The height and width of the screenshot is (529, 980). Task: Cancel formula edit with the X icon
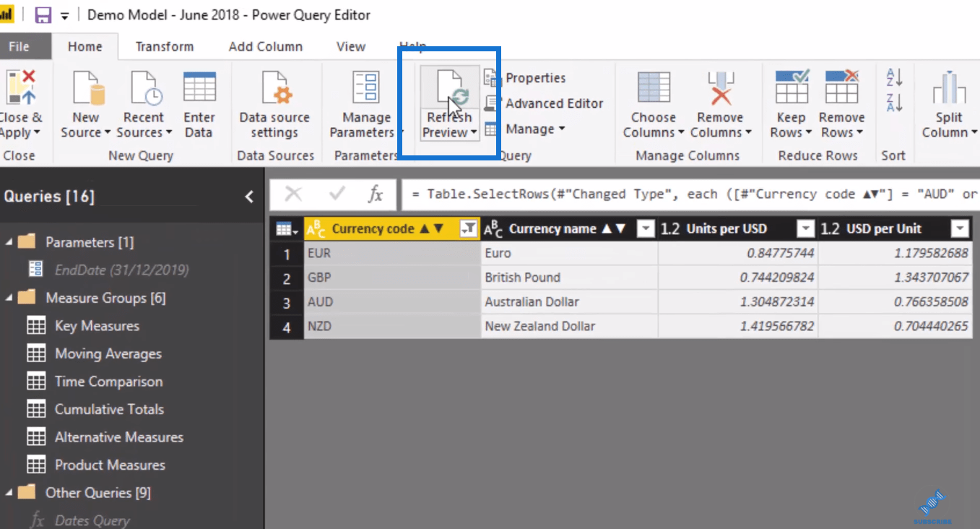[x=294, y=194]
